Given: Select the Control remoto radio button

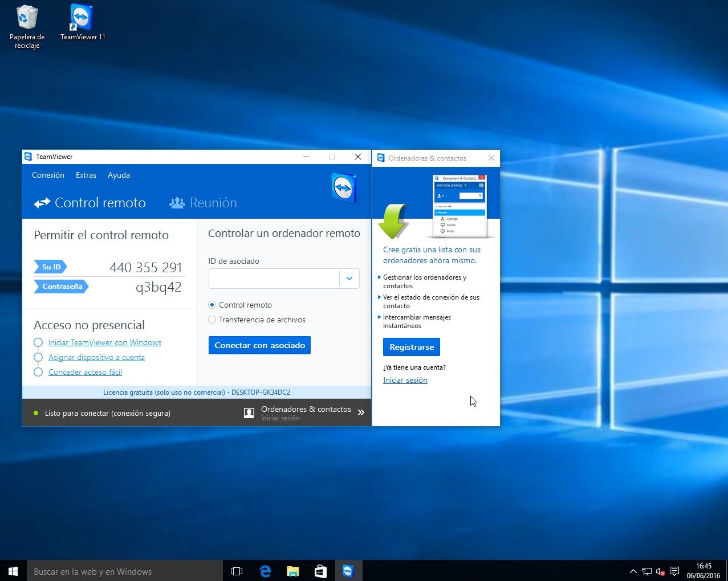Looking at the screenshot, I should pos(212,305).
